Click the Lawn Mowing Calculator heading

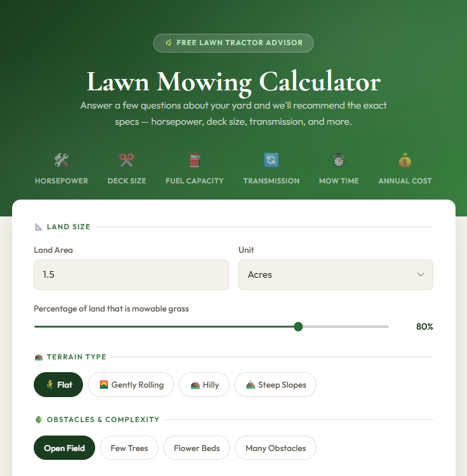coord(233,82)
